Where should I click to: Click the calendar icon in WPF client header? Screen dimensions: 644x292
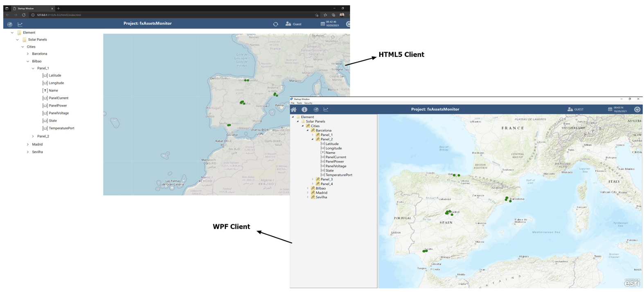(x=610, y=109)
